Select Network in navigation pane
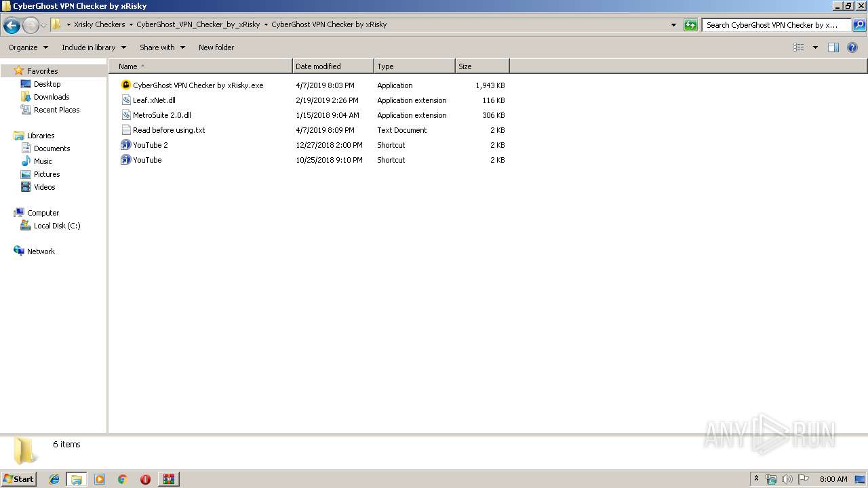The image size is (868, 488). point(41,251)
